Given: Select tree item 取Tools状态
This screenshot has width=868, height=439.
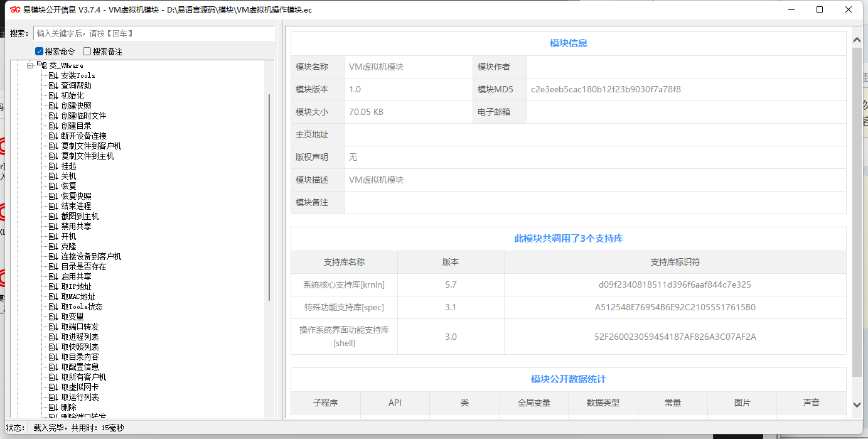Looking at the screenshot, I should [82, 306].
